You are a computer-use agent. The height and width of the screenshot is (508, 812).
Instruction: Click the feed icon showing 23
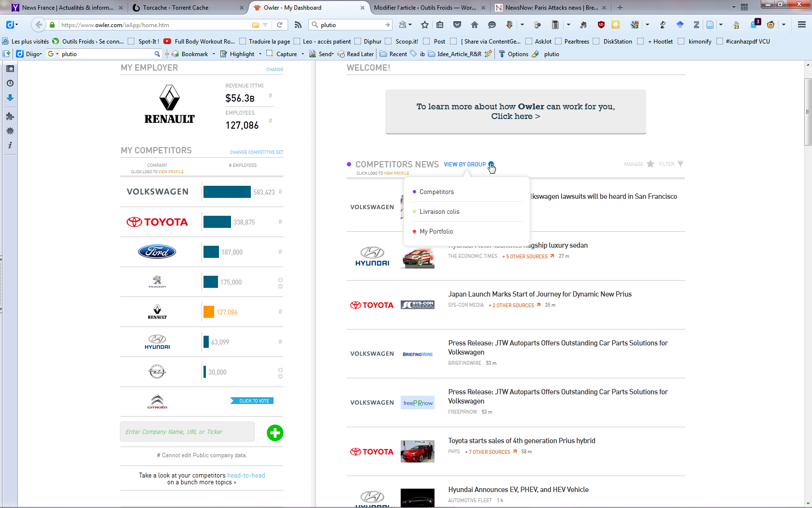tap(736, 25)
